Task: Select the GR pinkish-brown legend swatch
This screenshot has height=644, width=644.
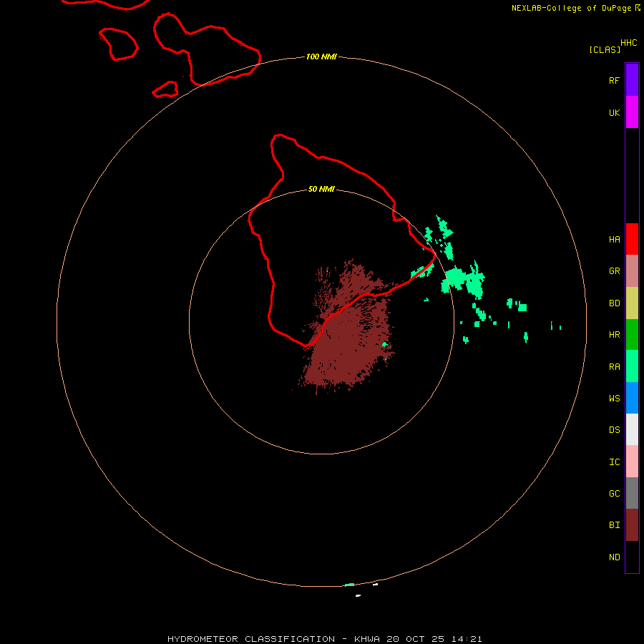Action: (x=632, y=271)
